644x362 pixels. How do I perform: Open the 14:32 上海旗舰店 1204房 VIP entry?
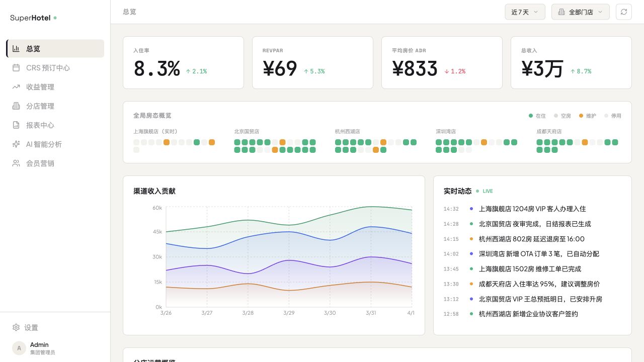532,209
